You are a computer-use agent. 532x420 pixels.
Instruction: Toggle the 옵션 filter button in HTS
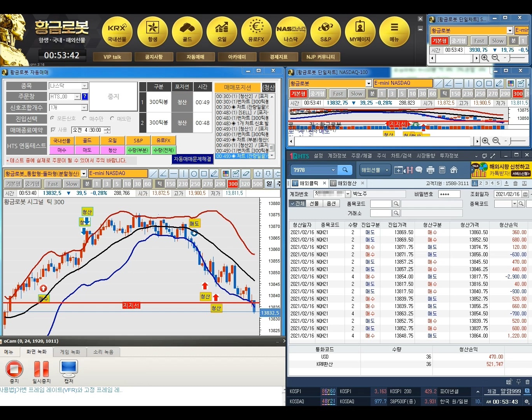point(331,203)
